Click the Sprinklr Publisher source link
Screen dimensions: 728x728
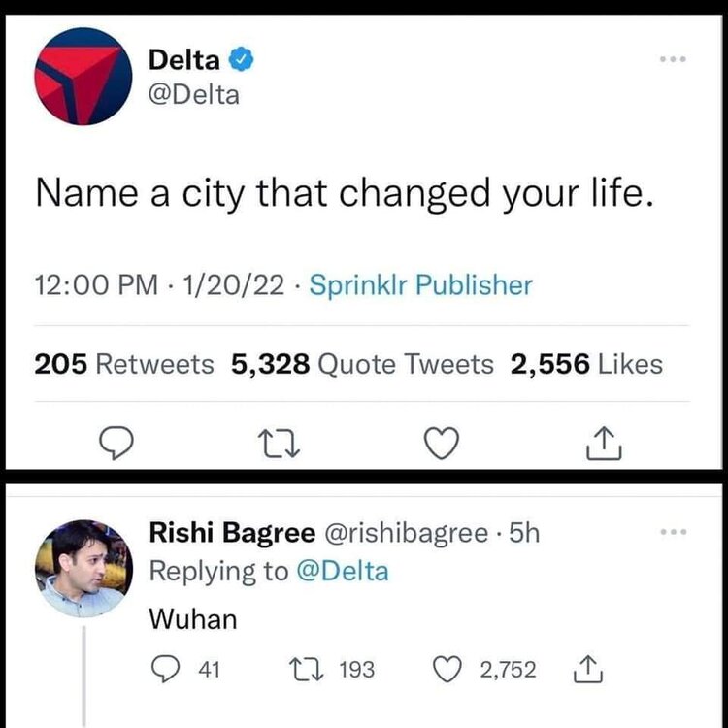pos(420,285)
